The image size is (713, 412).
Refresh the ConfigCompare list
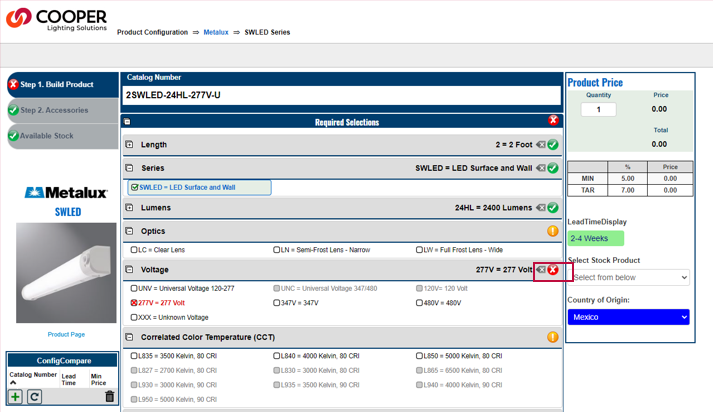(35, 397)
